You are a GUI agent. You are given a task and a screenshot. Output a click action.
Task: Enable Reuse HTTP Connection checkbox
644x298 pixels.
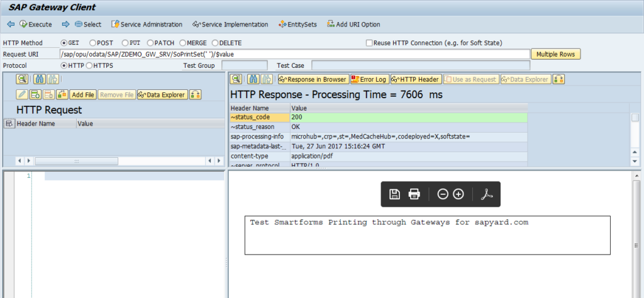point(369,43)
